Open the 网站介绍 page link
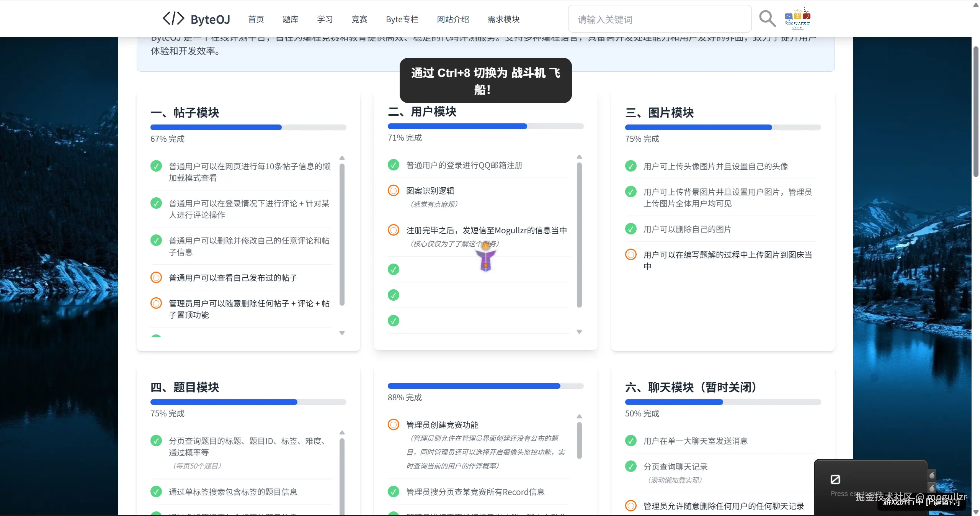 453,19
